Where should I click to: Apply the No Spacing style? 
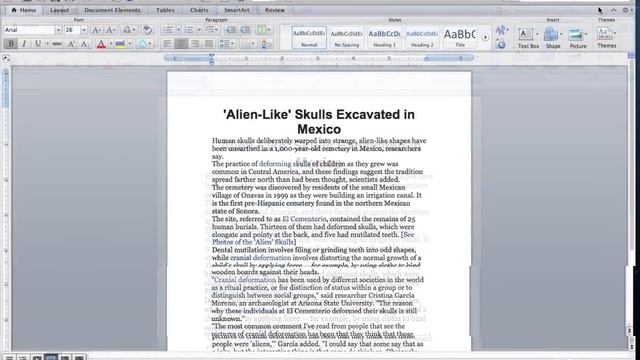click(x=347, y=37)
